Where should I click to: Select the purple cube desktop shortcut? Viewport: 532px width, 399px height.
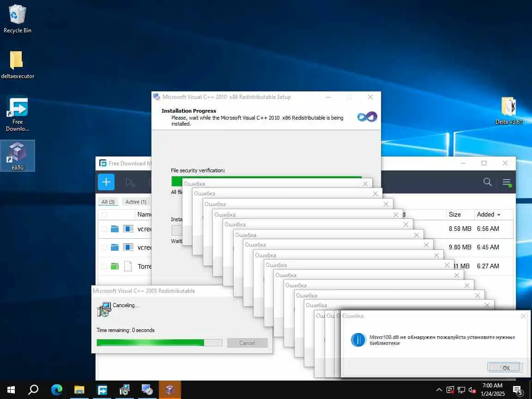tap(17, 156)
